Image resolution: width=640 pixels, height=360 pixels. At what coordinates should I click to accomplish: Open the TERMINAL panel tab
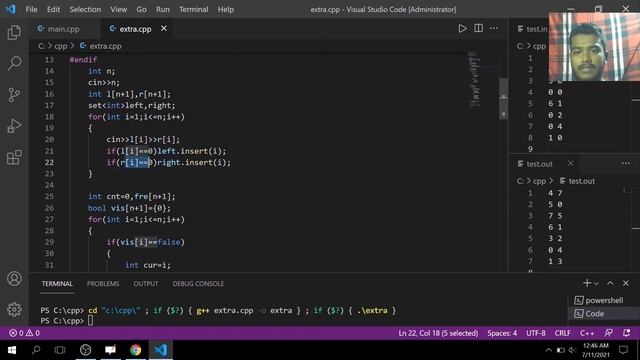(x=57, y=284)
